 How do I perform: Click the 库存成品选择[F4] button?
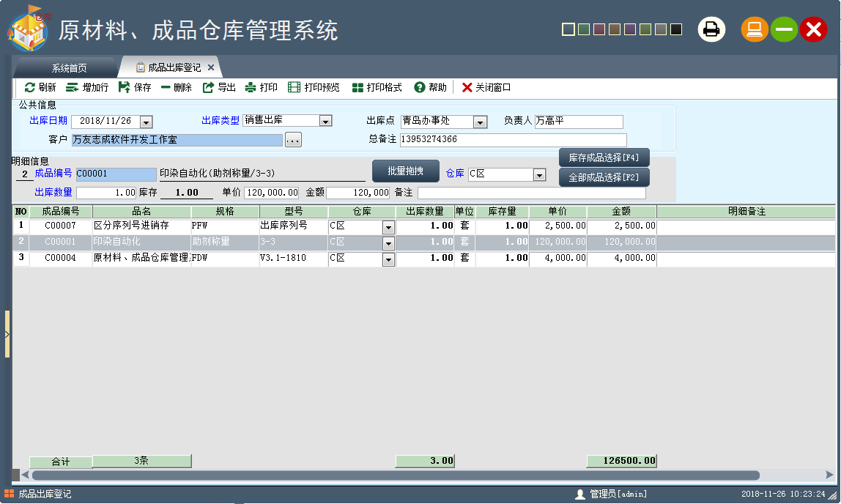604,157
